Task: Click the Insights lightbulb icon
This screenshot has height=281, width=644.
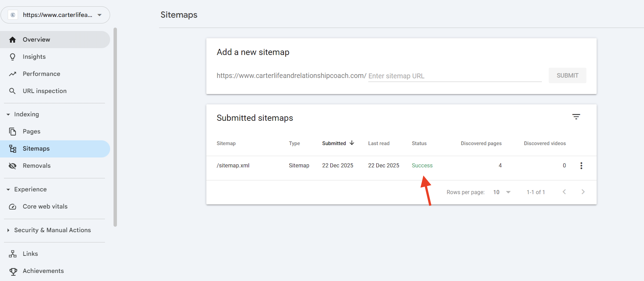Action: tap(12, 57)
